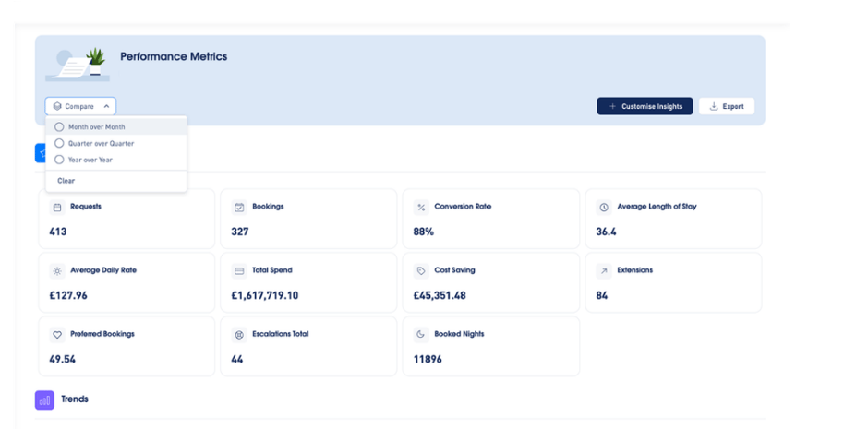
Task: Click the Extensions card label
Action: 635,270
